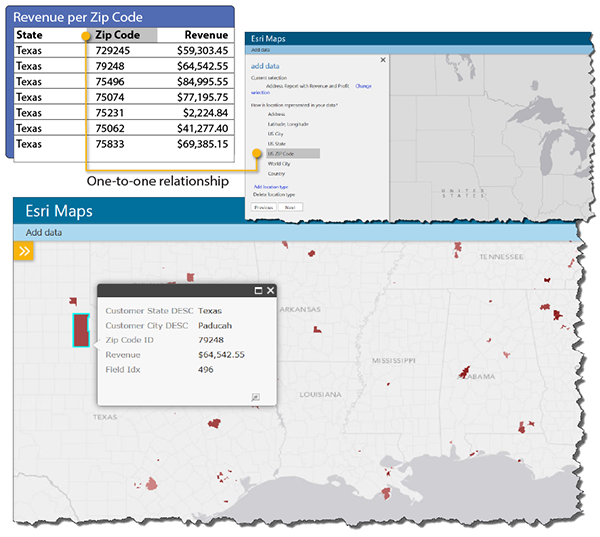Click revenue cell $69,385.15

[x=202, y=144]
